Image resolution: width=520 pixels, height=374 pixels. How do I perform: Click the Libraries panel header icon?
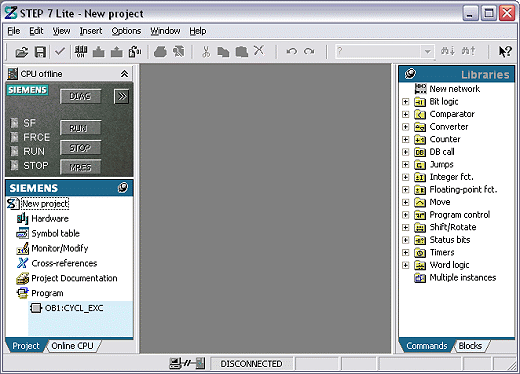tap(410, 74)
